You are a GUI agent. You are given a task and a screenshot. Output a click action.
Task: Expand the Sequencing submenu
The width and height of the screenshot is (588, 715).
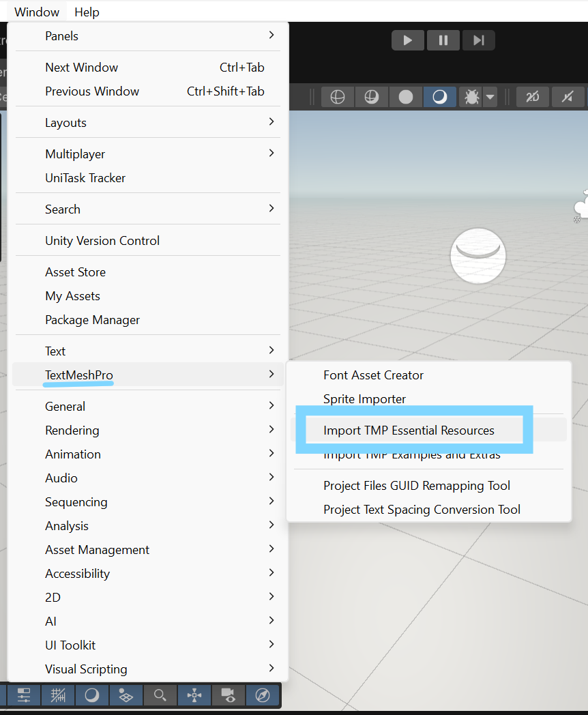coord(148,502)
